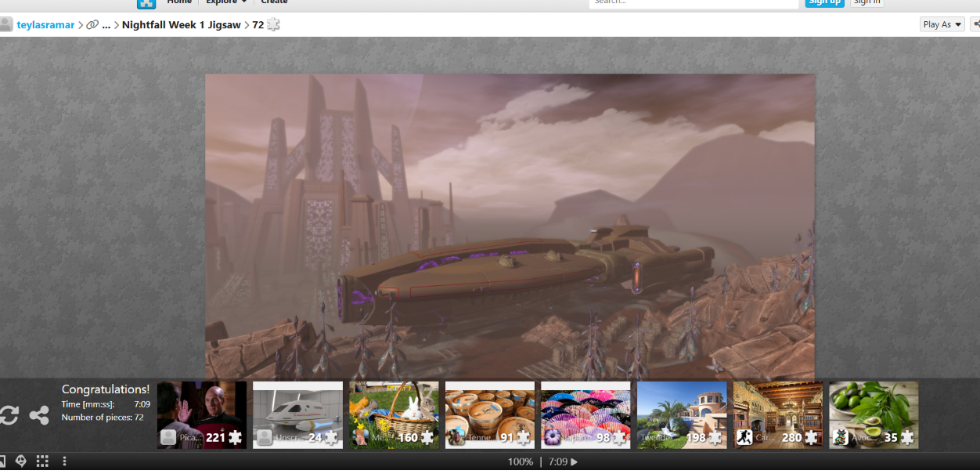The image size is (980, 474).
Task: Click the flower avatar on the fans puzzle
Action: (552, 438)
